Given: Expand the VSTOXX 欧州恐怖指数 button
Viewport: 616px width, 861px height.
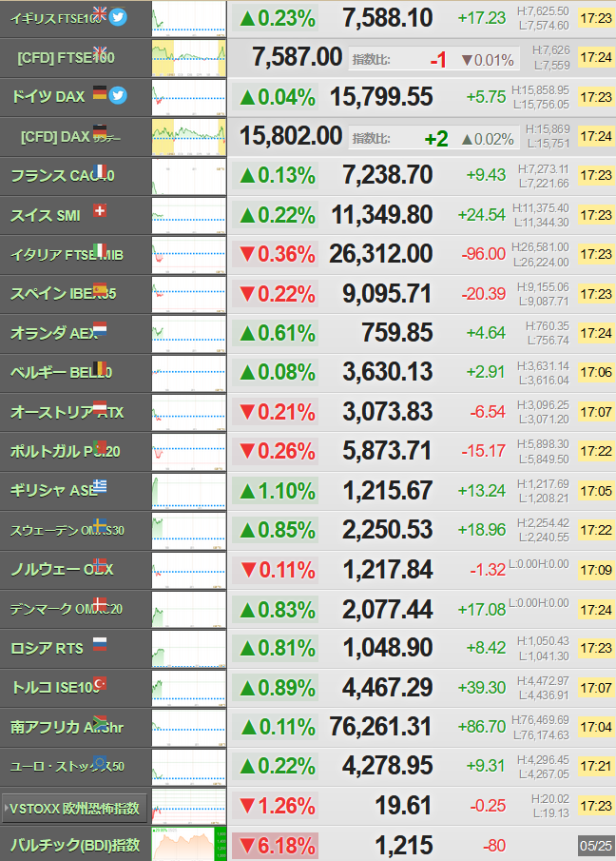Looking at the screenshot, I should pos(74,809).
